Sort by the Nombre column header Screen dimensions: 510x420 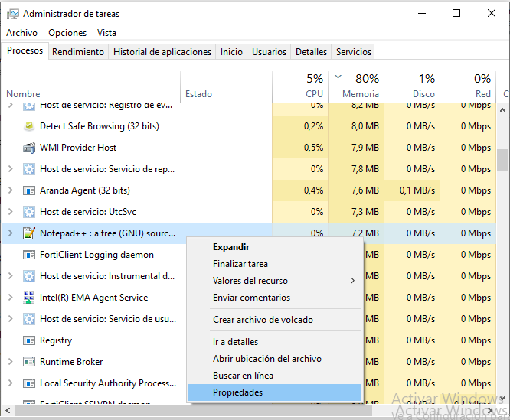pyautogui.click(x=91, y=86)
